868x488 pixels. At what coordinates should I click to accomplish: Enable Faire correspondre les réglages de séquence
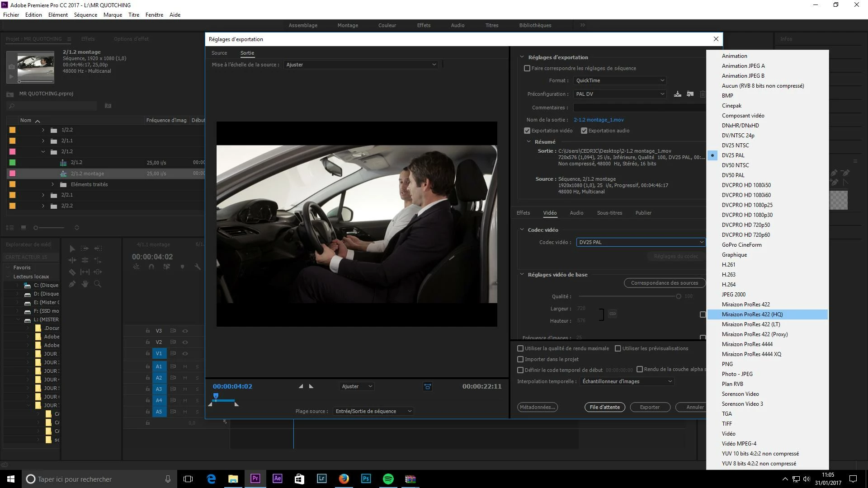527,68
